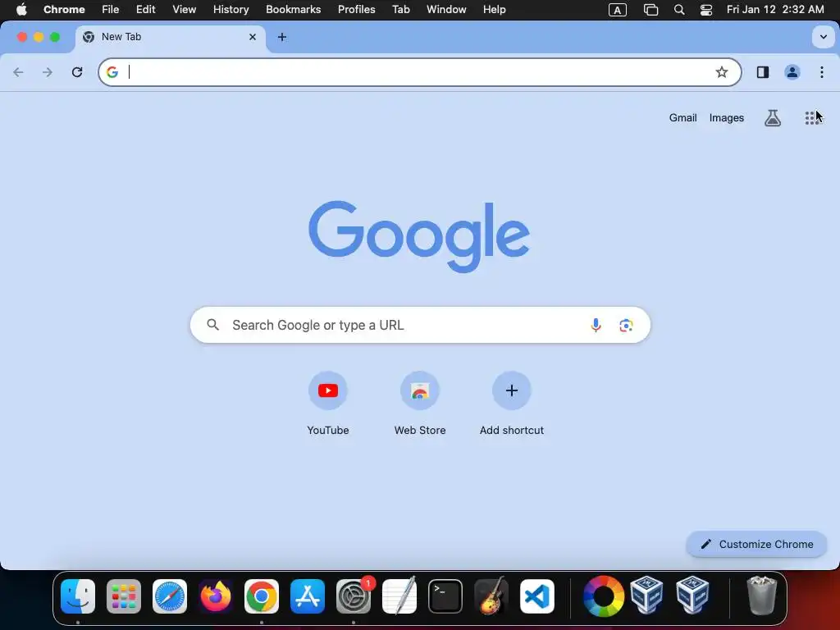This screenshot has width=840, height=630.
Task: Open Launchpad from the Dock
Action: tap(124, 596)
